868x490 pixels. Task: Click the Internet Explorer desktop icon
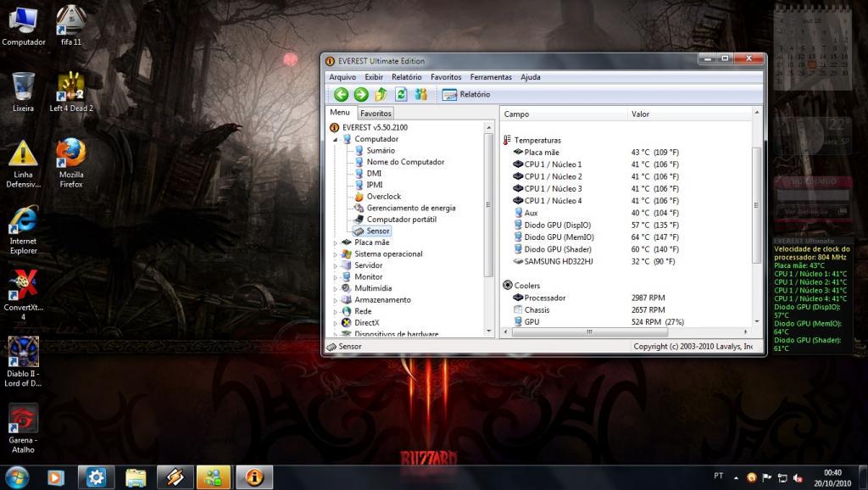coord(23,231)
